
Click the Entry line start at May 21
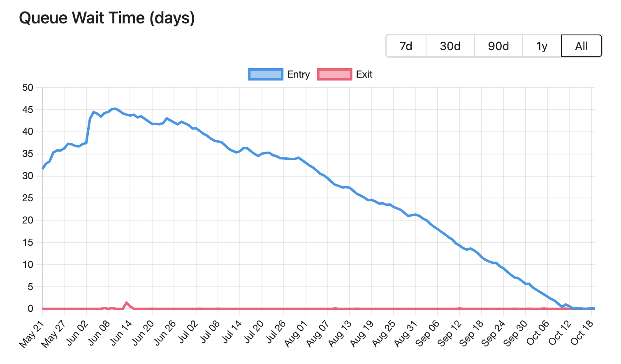pyautogui.click(x=43, y=168)
